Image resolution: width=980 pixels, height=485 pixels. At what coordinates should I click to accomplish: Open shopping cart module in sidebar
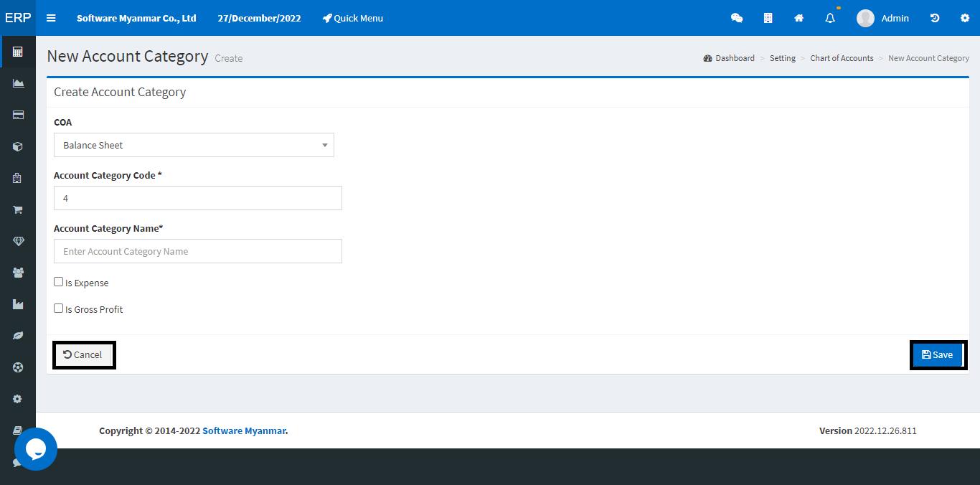(18, 209)
